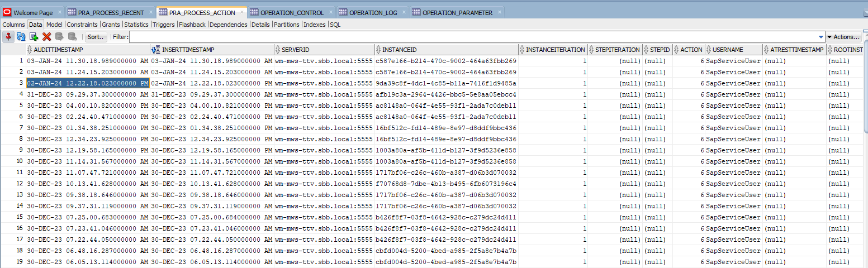Close the OPERATION_PARAMETER tab
Image resolution: width=868 pixels, height=268 pixels.
pyautogui.click(x=499, y=12)
